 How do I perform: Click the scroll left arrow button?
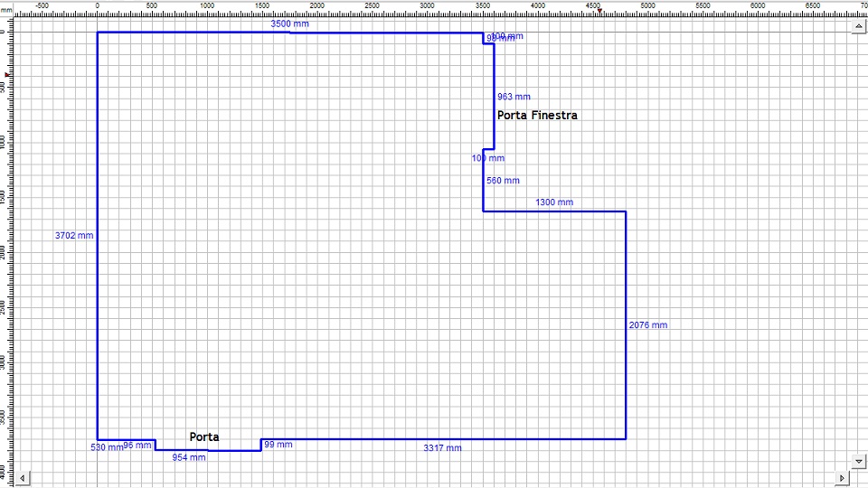pyautogui.click(x=23, y=477)
